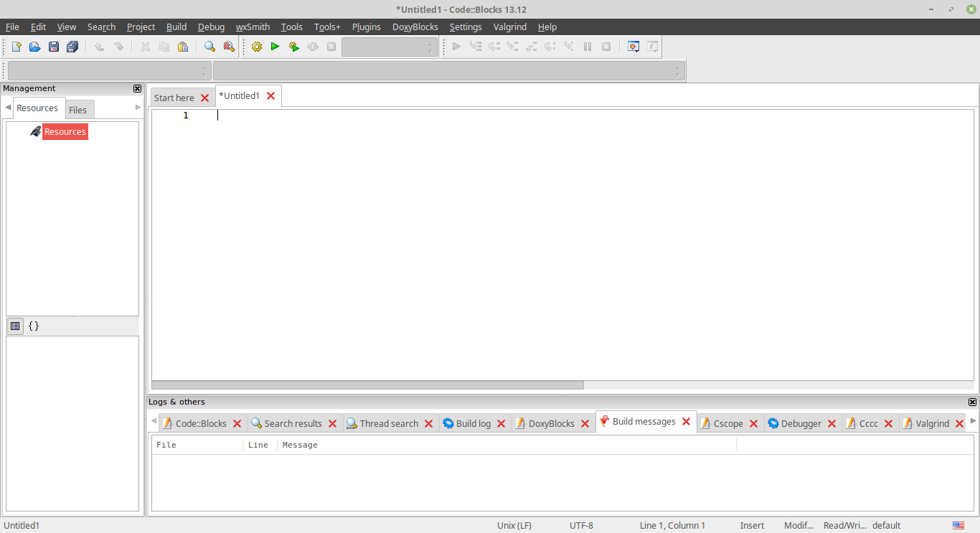
Task: Click the debugger Break pause icon
Action: pyautogui.click(x=588, y=47)
